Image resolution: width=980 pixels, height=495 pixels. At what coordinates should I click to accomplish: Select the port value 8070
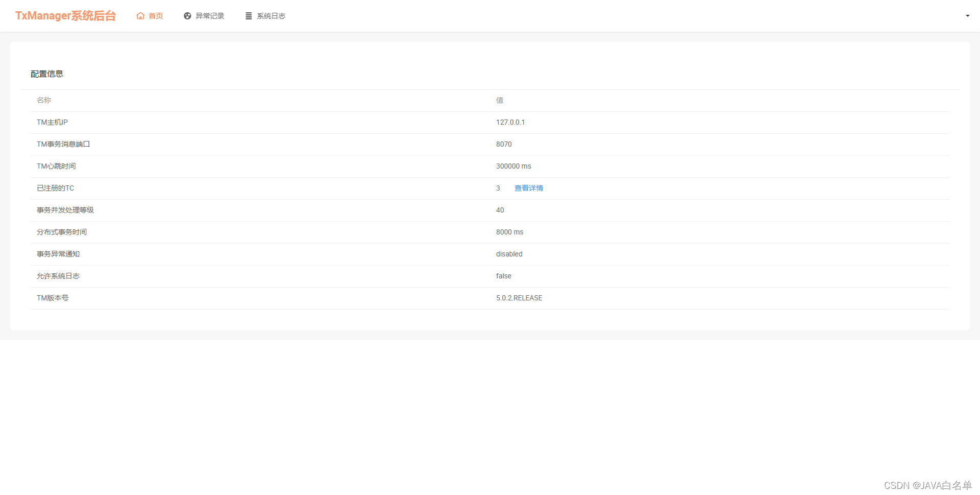point(504,144)
